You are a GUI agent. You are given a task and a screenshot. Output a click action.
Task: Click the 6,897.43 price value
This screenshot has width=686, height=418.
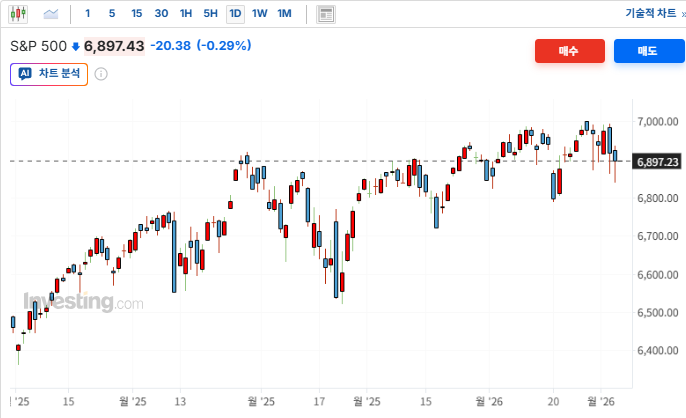point(114,46)
